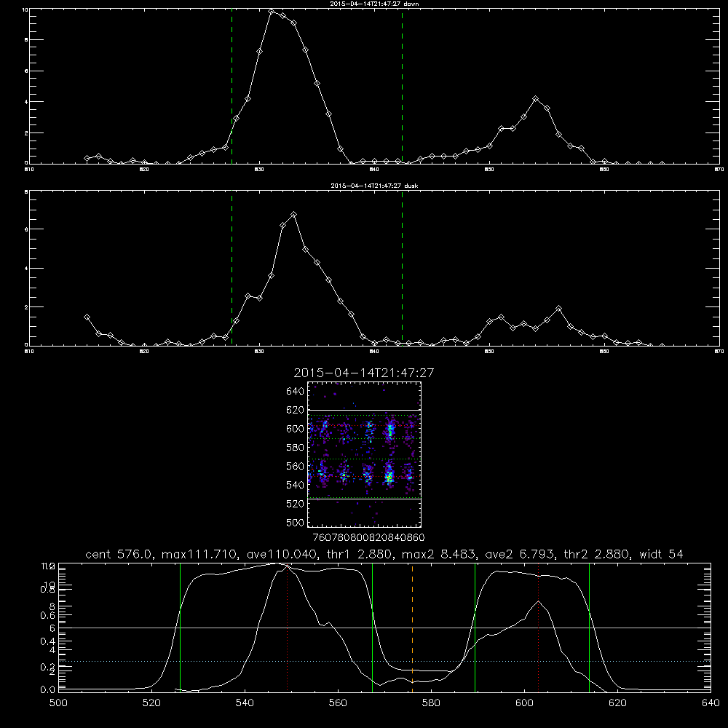Image resolution: width=728 pixels, height=728 pixels.
Task: Select the 'ave2 6.793' value in bottom header
Action: click(x=520, y=554)
